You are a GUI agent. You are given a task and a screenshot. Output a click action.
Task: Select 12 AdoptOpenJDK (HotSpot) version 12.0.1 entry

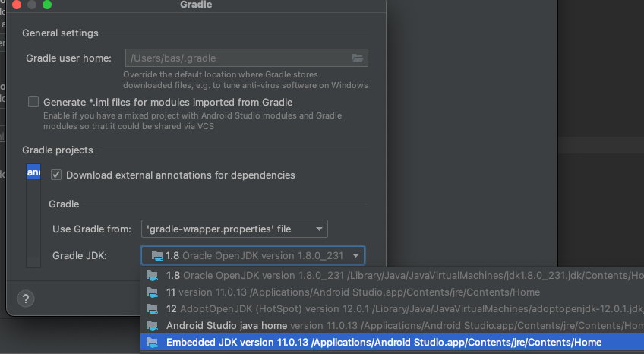[392, 309]
